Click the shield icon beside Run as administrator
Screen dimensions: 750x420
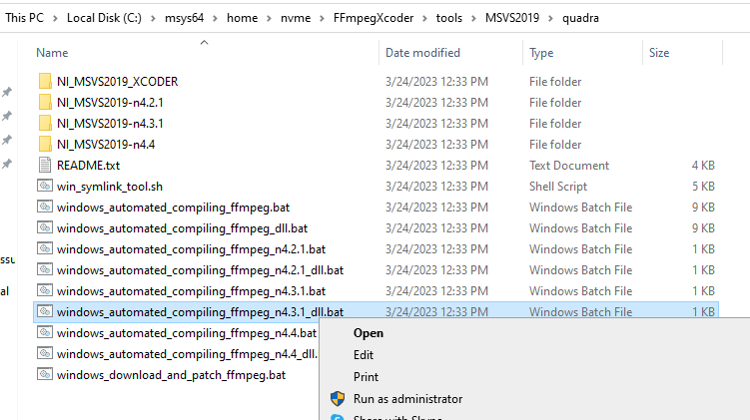(338, 398)
